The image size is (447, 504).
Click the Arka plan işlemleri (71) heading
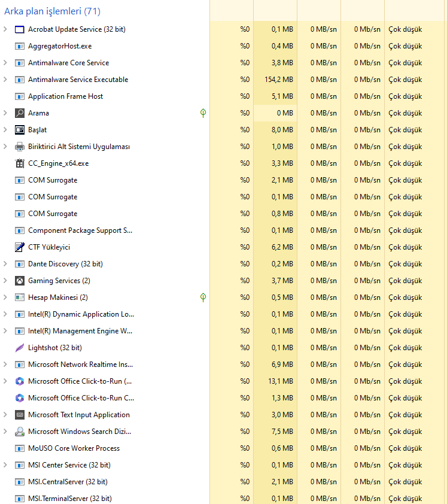(53, 11)
